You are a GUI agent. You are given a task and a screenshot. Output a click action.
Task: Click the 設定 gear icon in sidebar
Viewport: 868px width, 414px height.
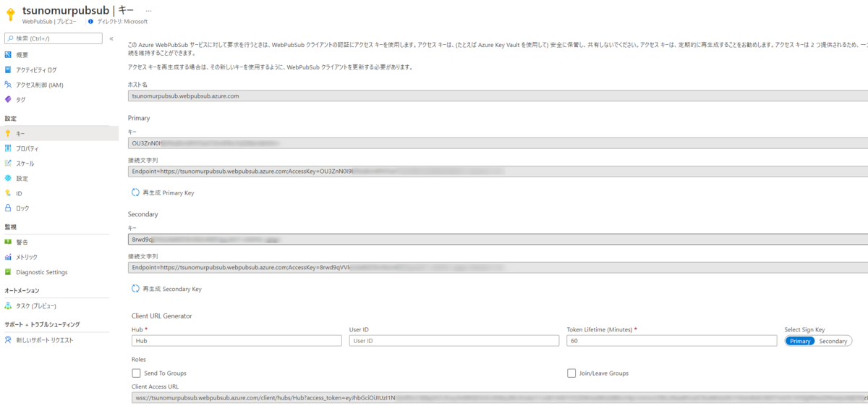coord(8,178)
